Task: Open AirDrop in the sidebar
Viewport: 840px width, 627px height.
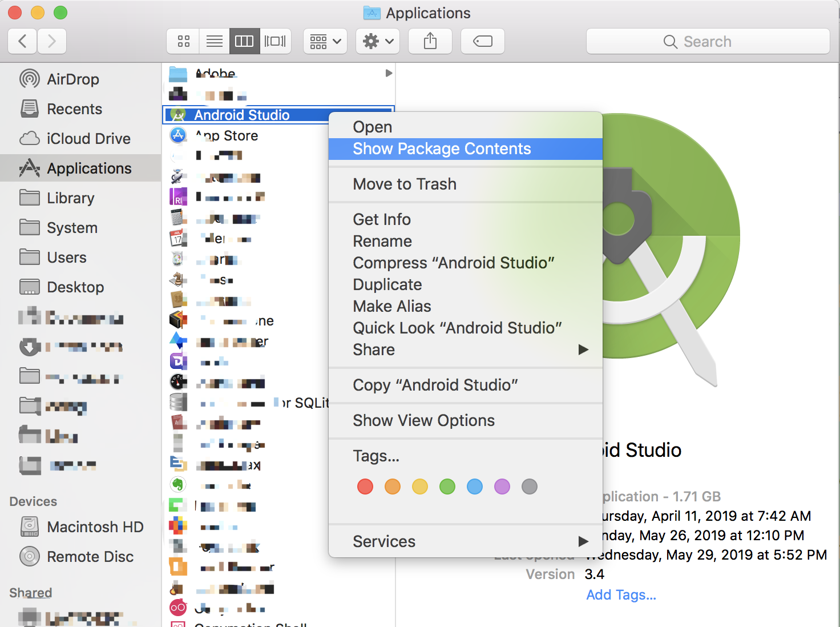Action: tap(80, 79)
